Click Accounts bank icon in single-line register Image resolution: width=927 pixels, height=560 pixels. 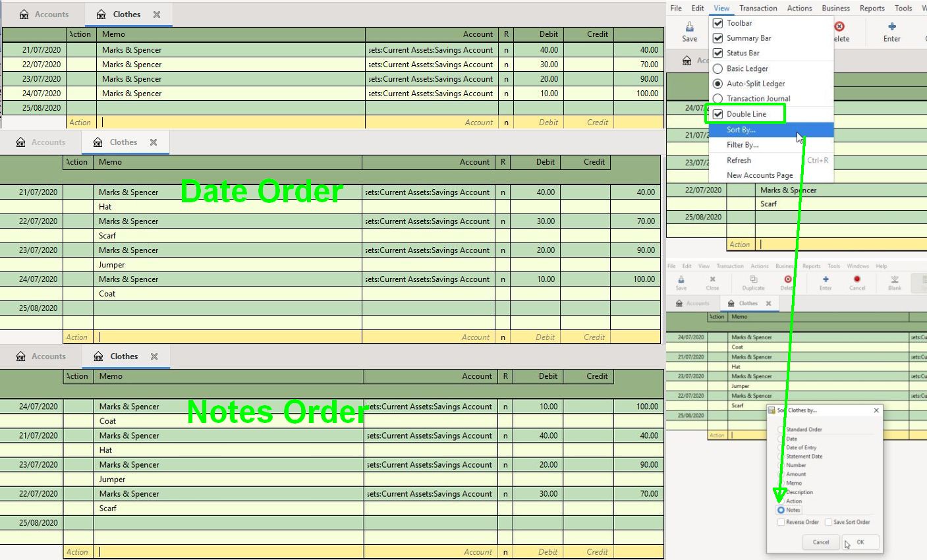point(24,14)
